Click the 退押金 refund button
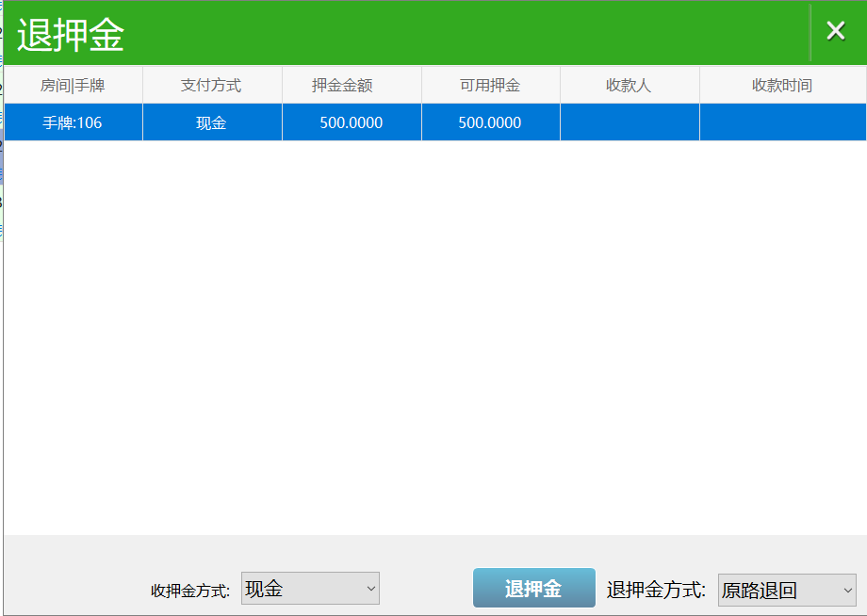This screenshot has width=867, height=616. click(x=533, y=588)
